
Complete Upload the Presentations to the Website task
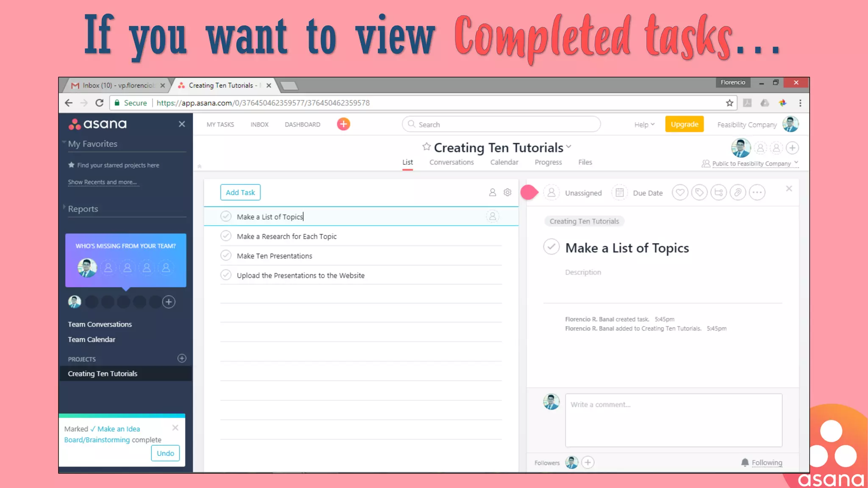click(x=226, y=275)
